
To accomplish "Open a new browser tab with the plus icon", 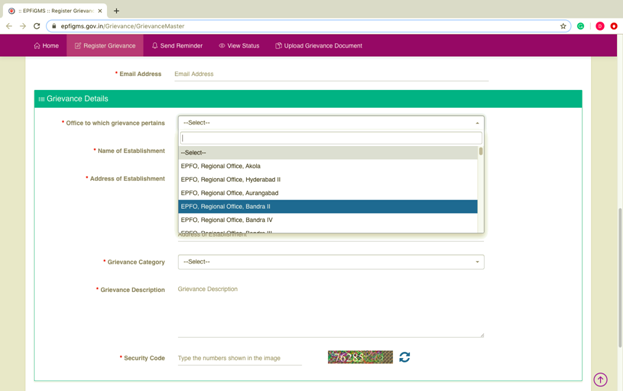I will coord(116,11).
